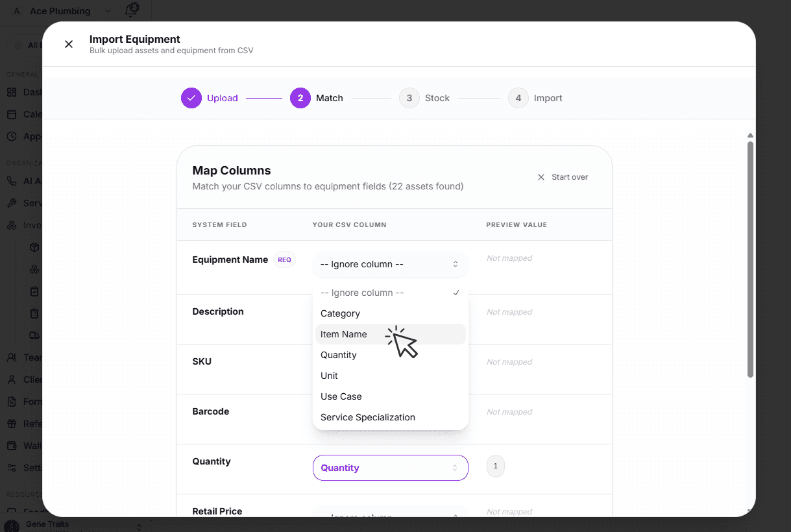This screenshot has height=532, width=791.
Task: Jump to the Stock step
Action: (x=424, y=98)
